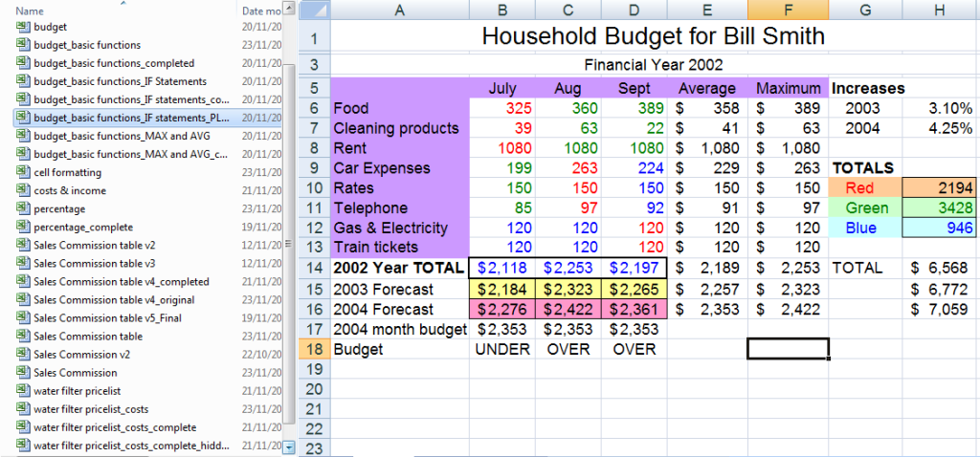Select file 'budget_basic functions_IF Statements'
This screenshot has width=980, height=457.
coord(120,81)
